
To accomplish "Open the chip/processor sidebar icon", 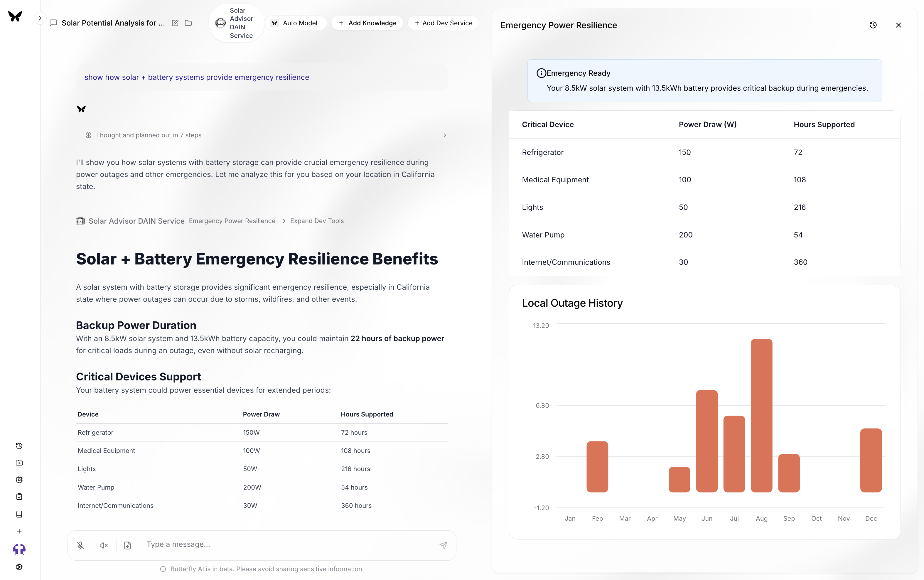I will [19, 480].
